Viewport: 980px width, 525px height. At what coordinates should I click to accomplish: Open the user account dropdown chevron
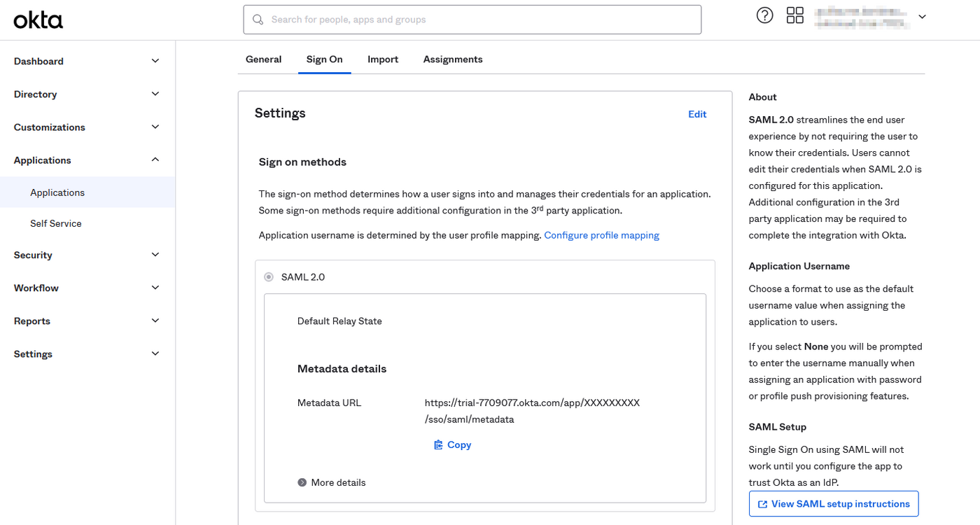[922, 17]
